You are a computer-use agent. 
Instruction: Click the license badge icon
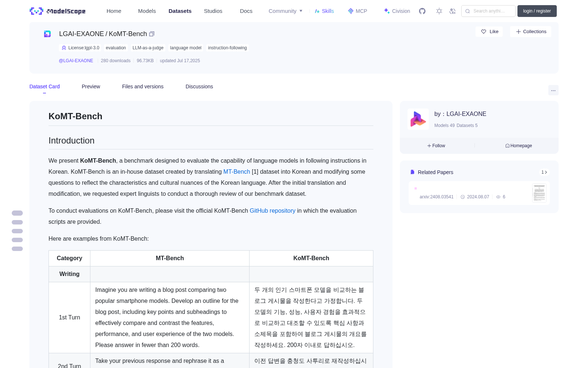point(64,48)
